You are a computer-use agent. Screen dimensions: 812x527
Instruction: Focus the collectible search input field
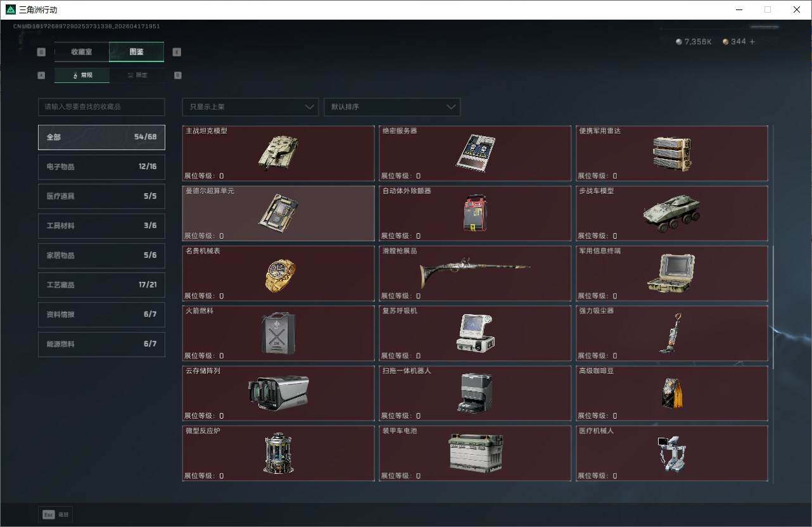[x=101, y=107]
